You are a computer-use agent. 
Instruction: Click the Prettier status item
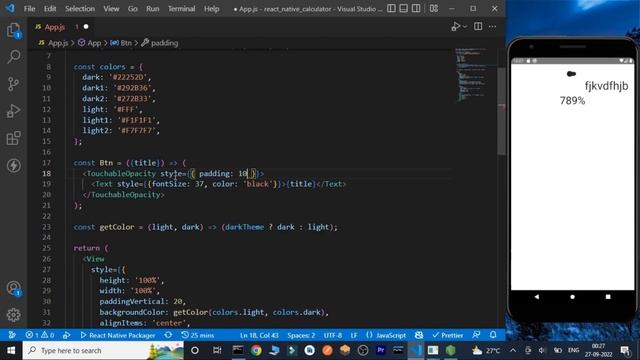pos(448,335)
